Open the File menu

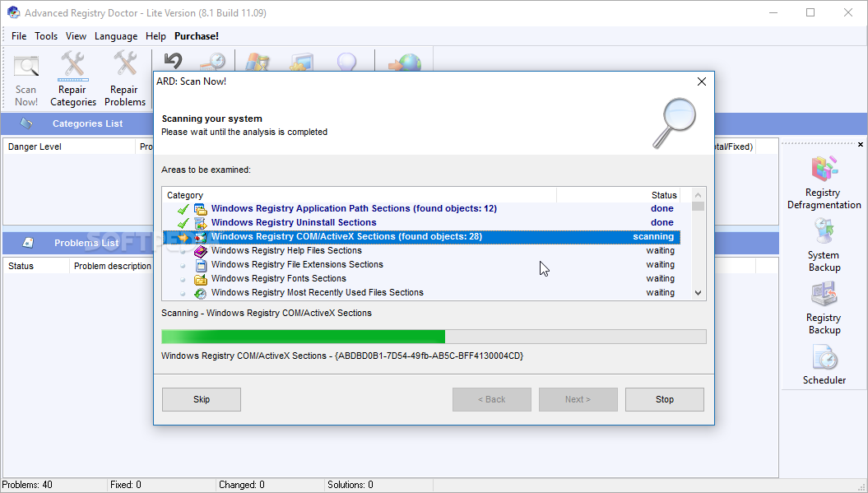coord(19,36)
